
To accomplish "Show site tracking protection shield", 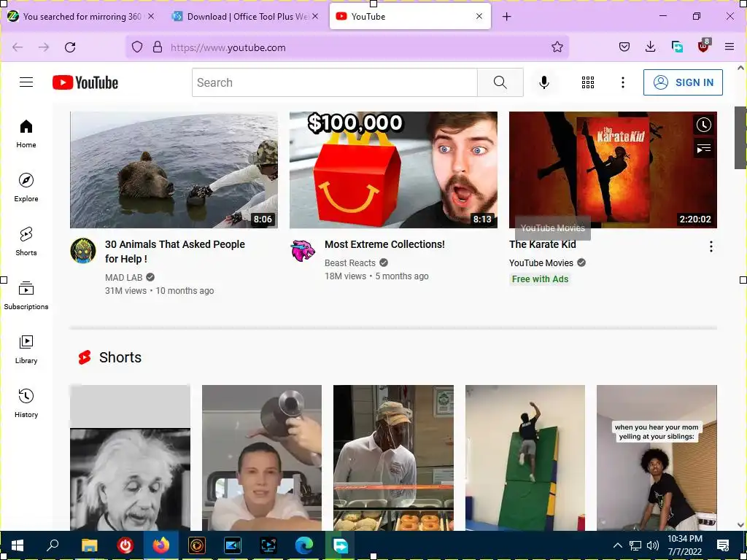I will [x=137, y=47].
